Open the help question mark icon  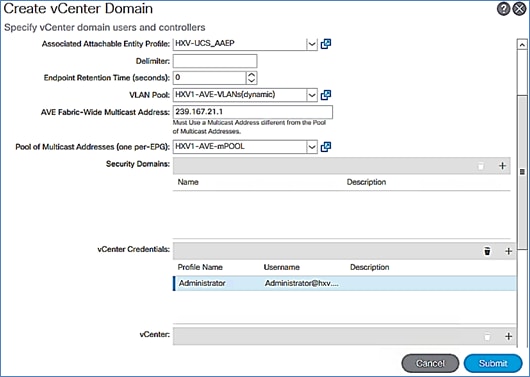pos(503,9)
